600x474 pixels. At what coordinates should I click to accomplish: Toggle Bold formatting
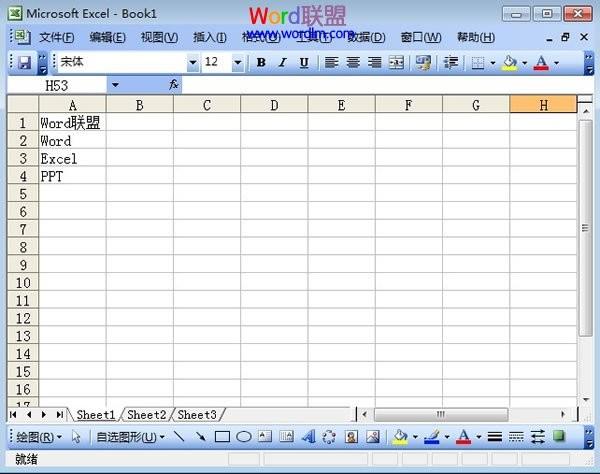tap(261, 62)
